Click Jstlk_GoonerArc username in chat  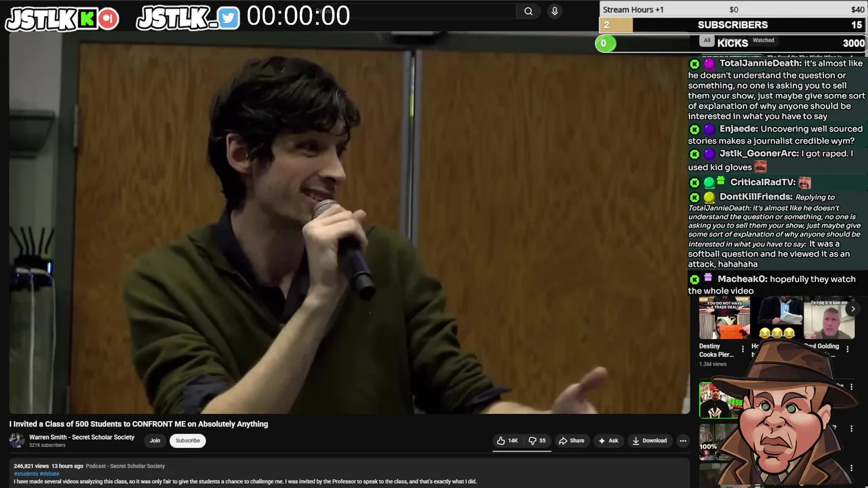(759, 154)
